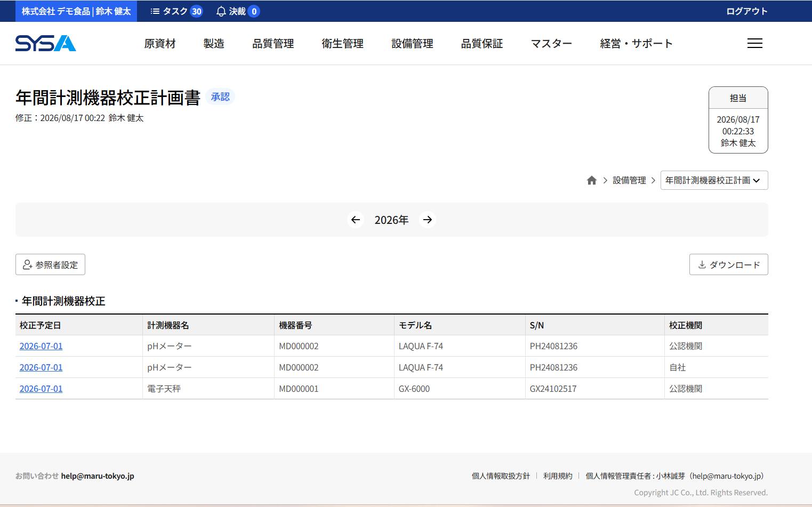Click the 年間計測機器校正 section heading
The height and width of the screenshot is (507, 812).
pyautogui.click(x=63, y=301)
